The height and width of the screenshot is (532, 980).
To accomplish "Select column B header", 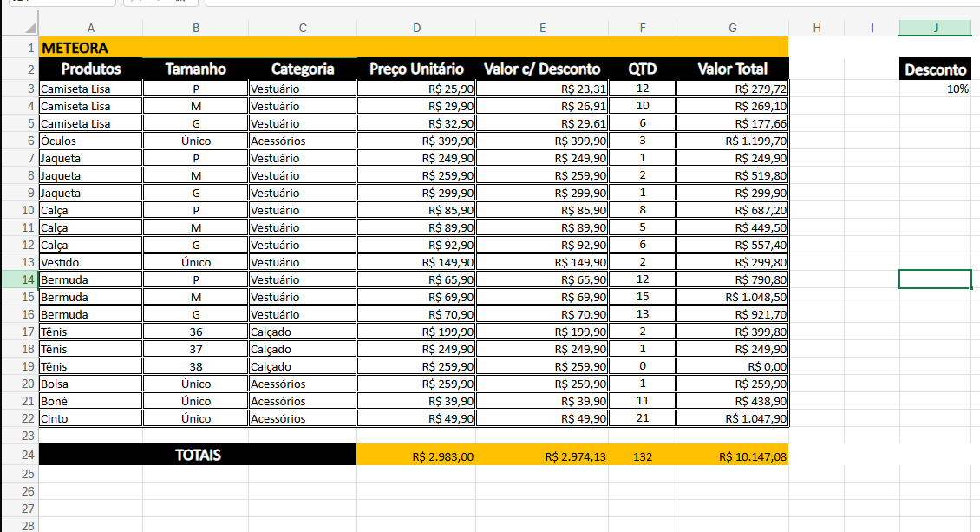I will point(196,28).
